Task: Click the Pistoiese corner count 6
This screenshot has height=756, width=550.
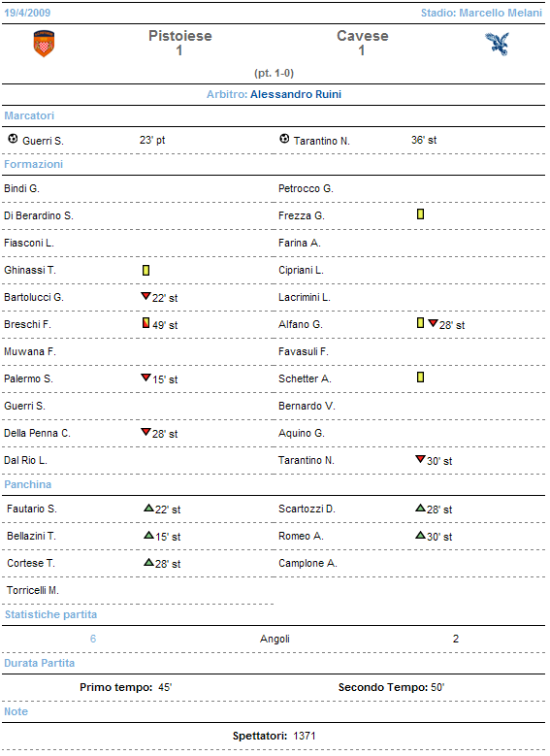Action: (93, 639)
